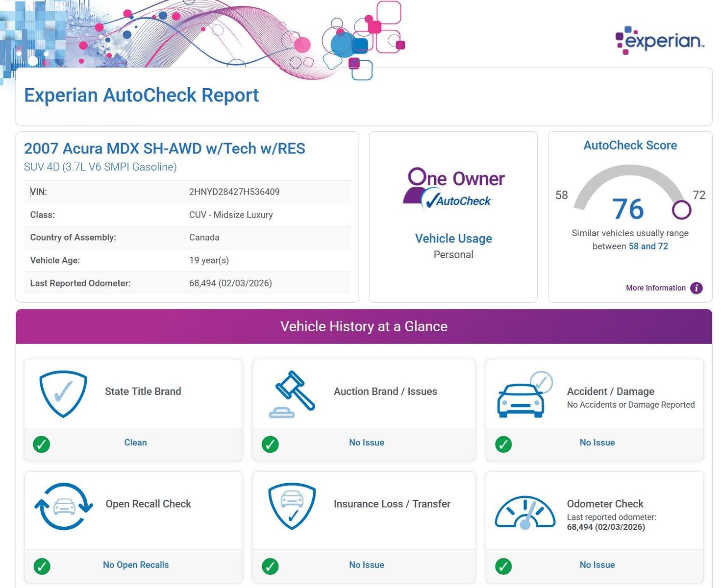Open No Issue link under Accident / Damage
The image size is (722, 588).
click(x=597, y=442)
